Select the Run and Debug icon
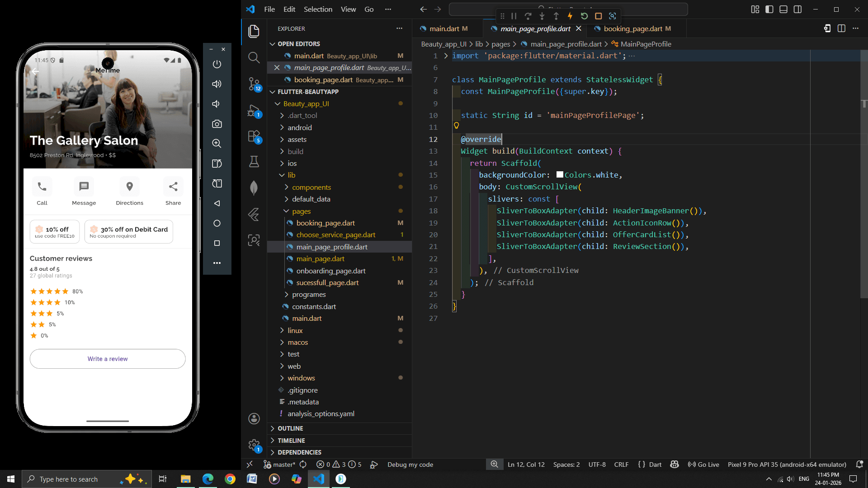 (x=254, y=111)
